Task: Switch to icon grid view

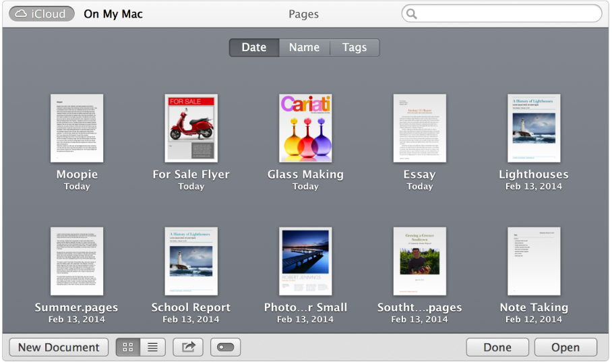Action: tap(128, 347)
